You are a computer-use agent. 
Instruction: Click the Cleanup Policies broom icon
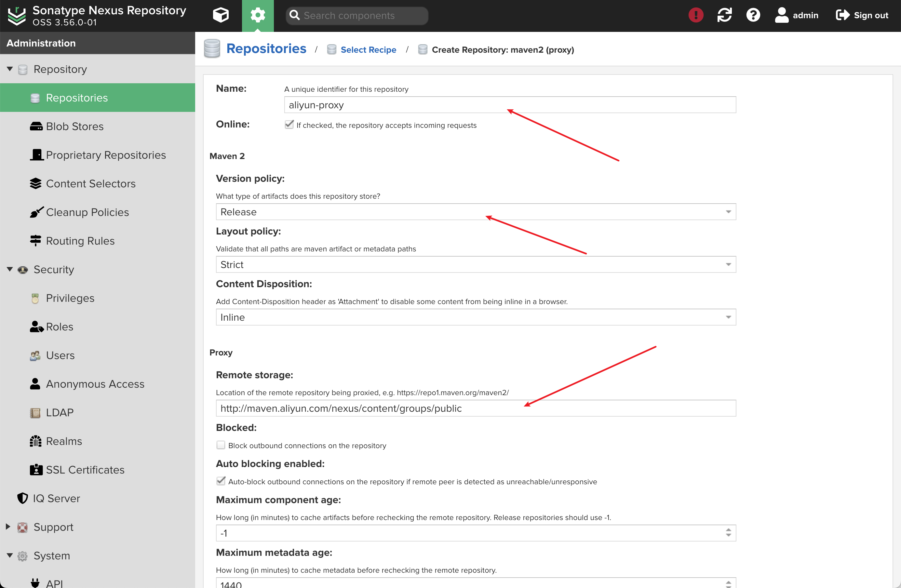(x=36, y=212)
